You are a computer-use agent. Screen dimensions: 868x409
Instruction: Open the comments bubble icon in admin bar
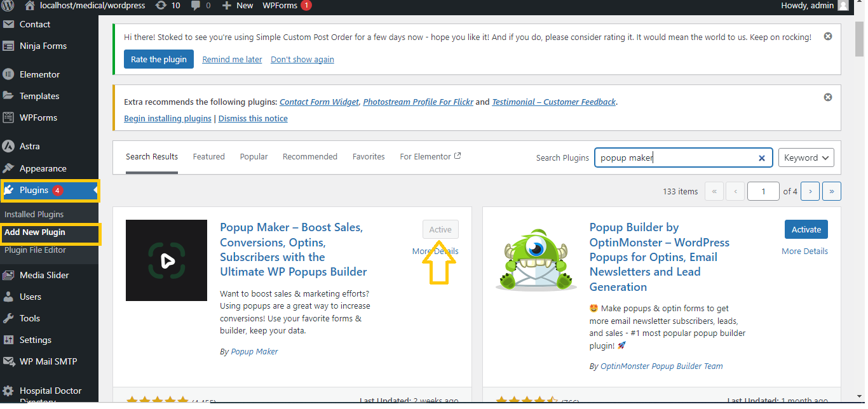196,6
